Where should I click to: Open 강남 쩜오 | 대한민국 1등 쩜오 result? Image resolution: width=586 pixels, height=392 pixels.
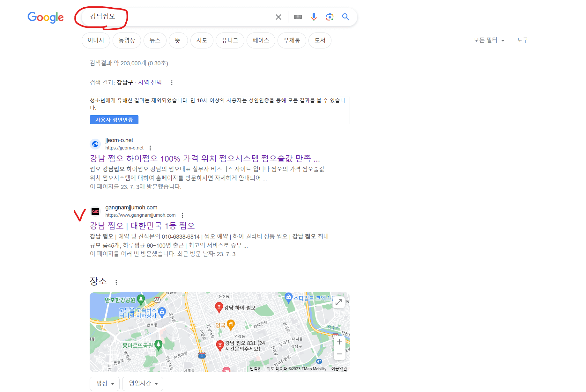(142, 226)
